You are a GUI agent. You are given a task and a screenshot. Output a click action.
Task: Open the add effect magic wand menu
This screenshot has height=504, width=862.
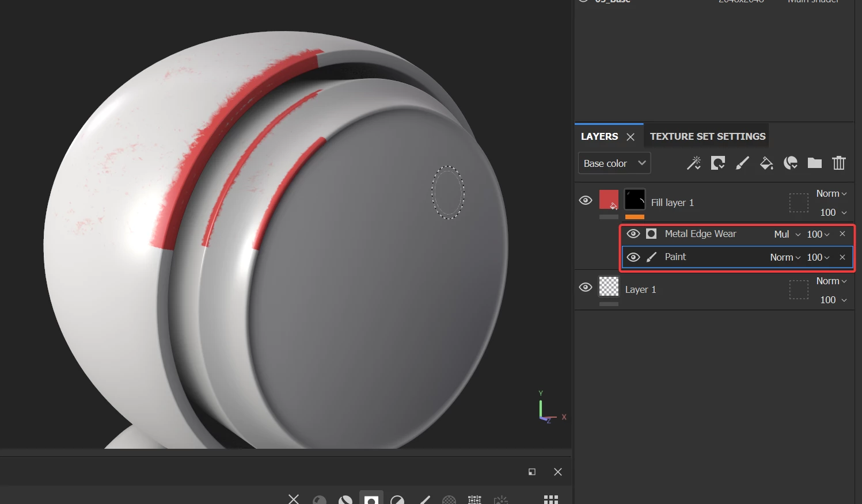pos(694,163)
